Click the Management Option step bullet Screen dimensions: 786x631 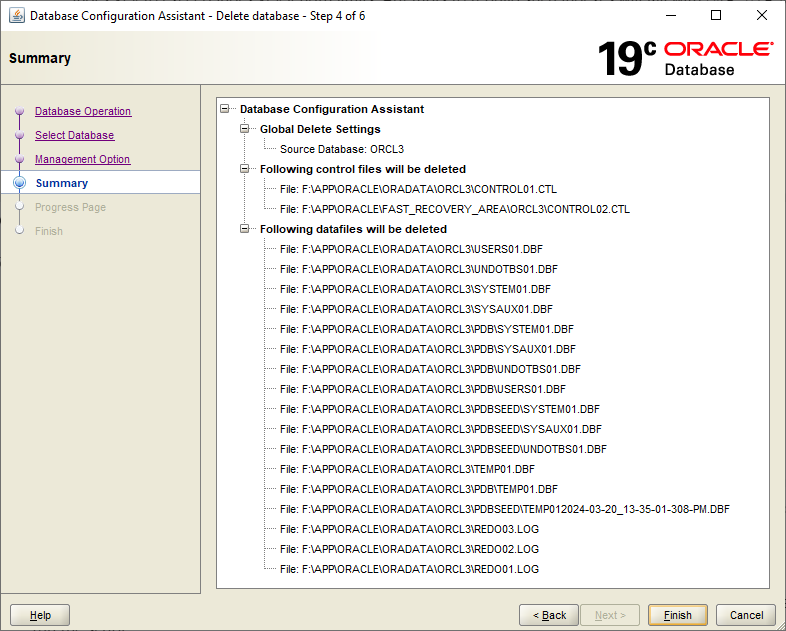click(x=20, y=159)
